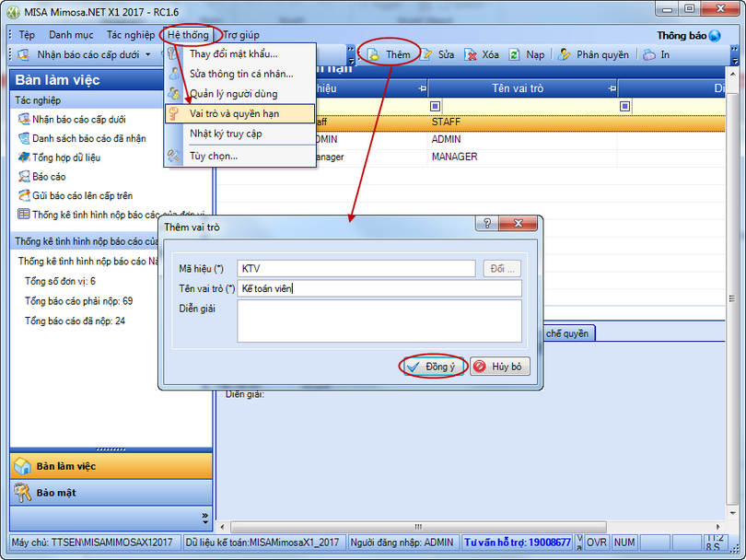746x560 pixels.
Task: Click the Sửa edit icon
Action: (425, 55)
